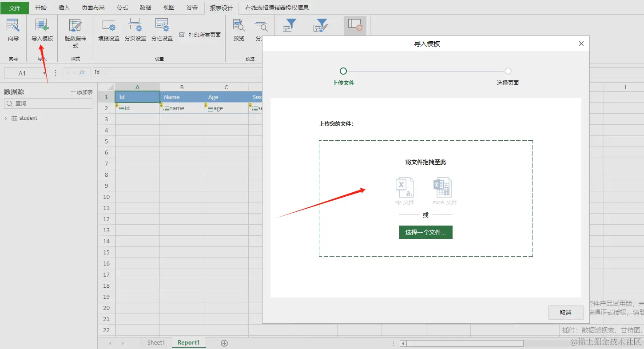Click the select-all corner of the grid
The width and height of the screenshot is (644, 349).
point(106,87)
